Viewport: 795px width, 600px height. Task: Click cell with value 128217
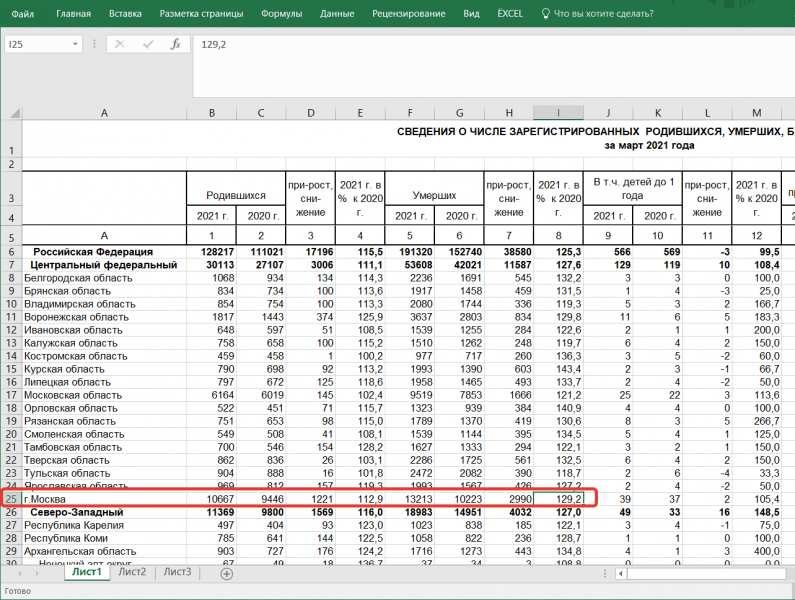point(211,252)
